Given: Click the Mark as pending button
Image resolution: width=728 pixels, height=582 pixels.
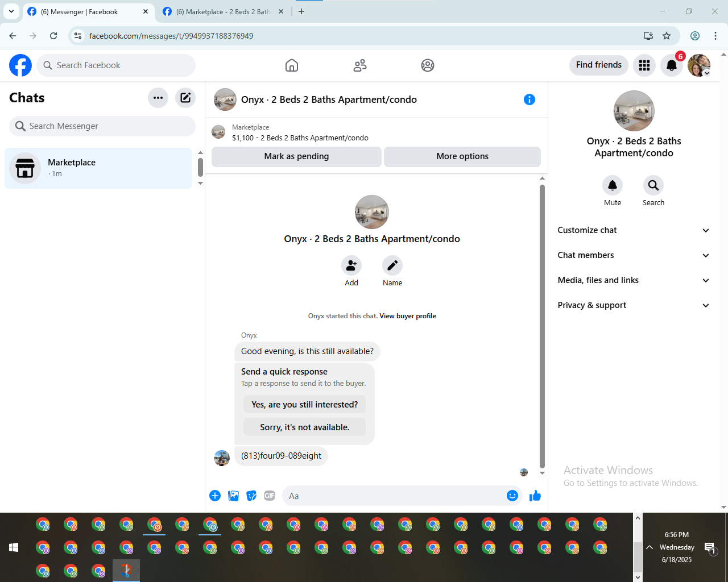Looking at the screenshot, I should (296, 156).
